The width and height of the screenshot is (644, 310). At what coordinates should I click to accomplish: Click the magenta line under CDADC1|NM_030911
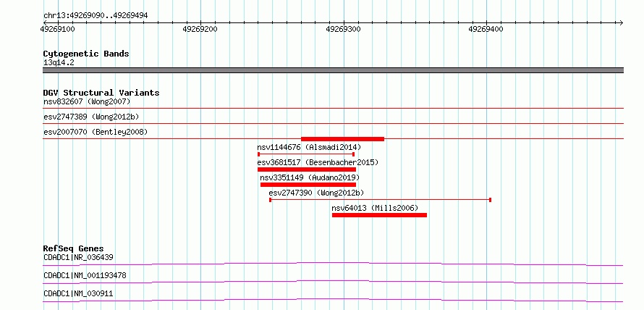tap(333, 300)
